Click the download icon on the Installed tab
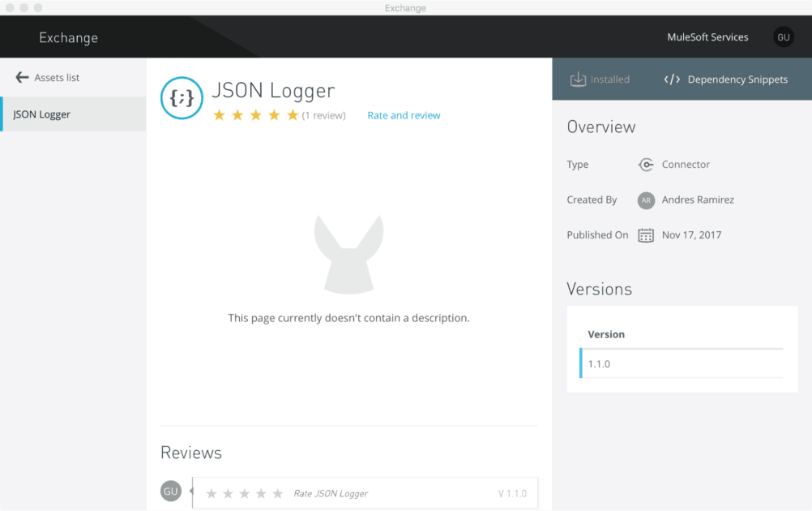The width and height of the screenshot is (812, 511). [x=578, y=79]
